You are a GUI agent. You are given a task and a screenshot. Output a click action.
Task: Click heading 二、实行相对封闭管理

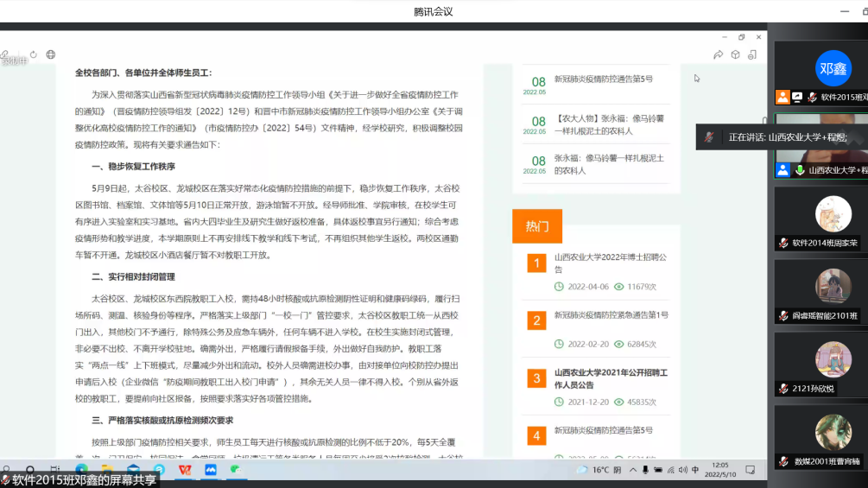point(133,276)
